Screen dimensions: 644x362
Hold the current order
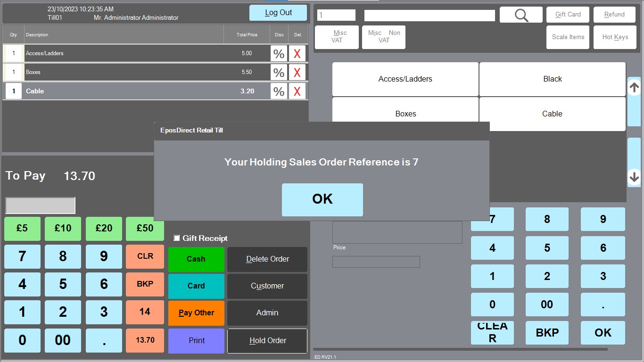[x=267, y=340]
